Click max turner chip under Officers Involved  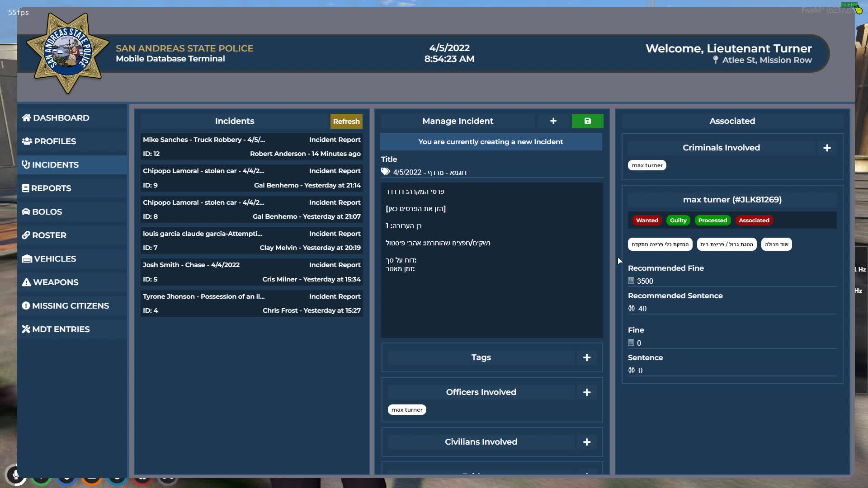click(x=407, y=410)
